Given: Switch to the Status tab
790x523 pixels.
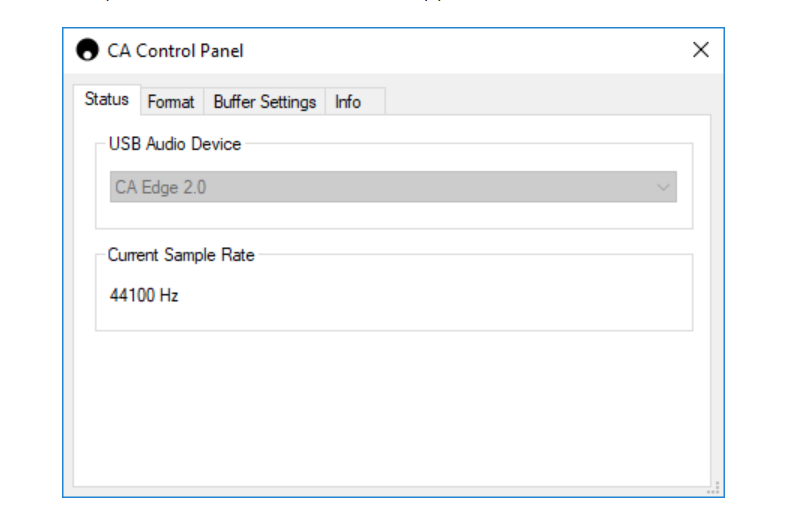Looking at the screenshot, I should click(107, 99).
